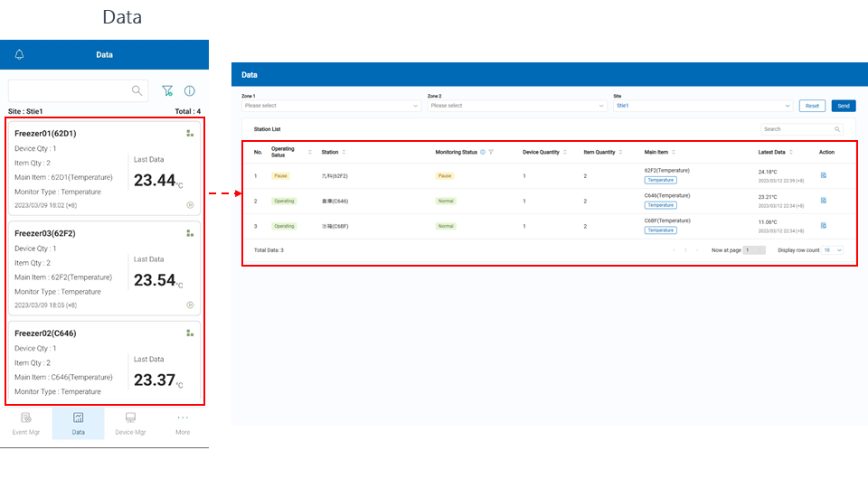Switch to Event Mgr tab
Screen dimensions: 868x488
(26, 423)
